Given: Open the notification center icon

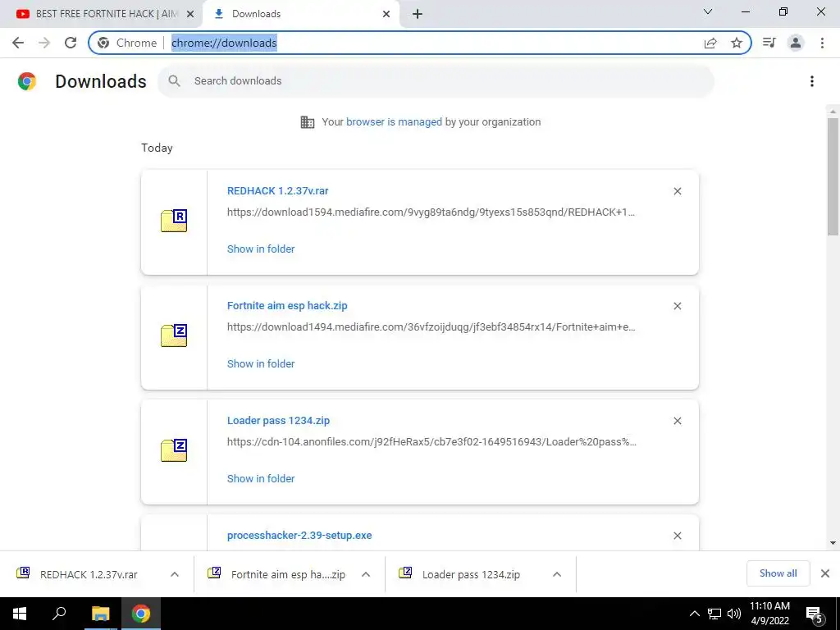Looking at the screenshot, I should pyautogui.click(x=815, y=614).
